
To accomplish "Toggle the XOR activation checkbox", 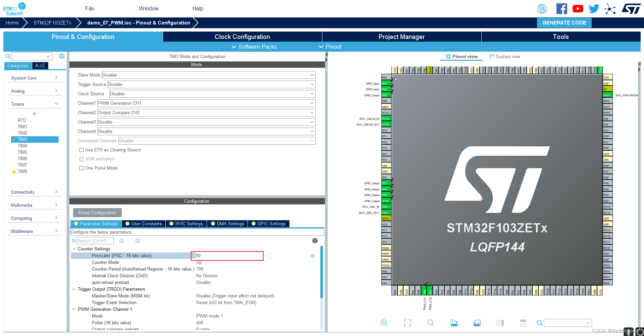I will coord(82,159).
